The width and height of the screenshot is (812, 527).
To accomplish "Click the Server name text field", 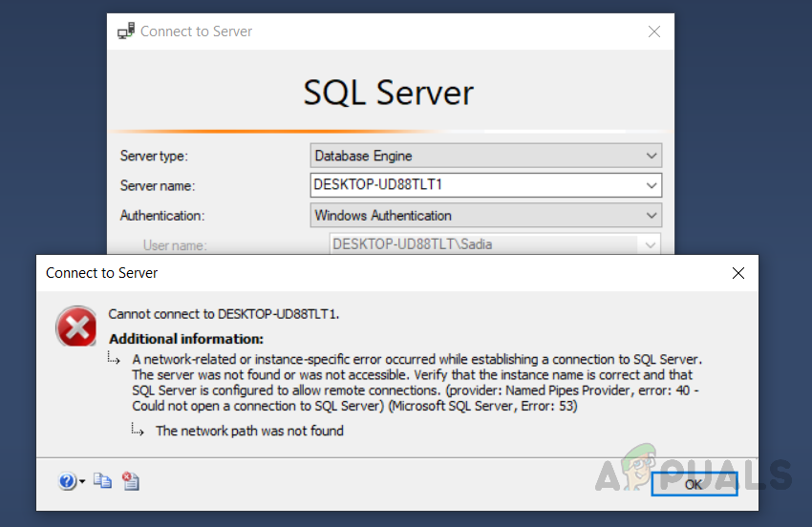I will coord(476,185).
